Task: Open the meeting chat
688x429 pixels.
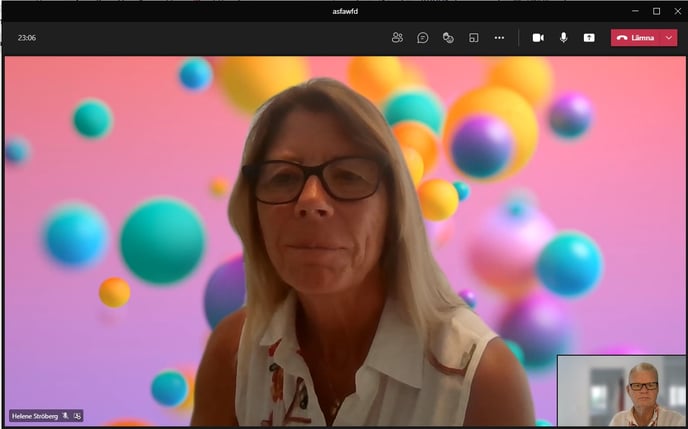Action: pos(423,38)
